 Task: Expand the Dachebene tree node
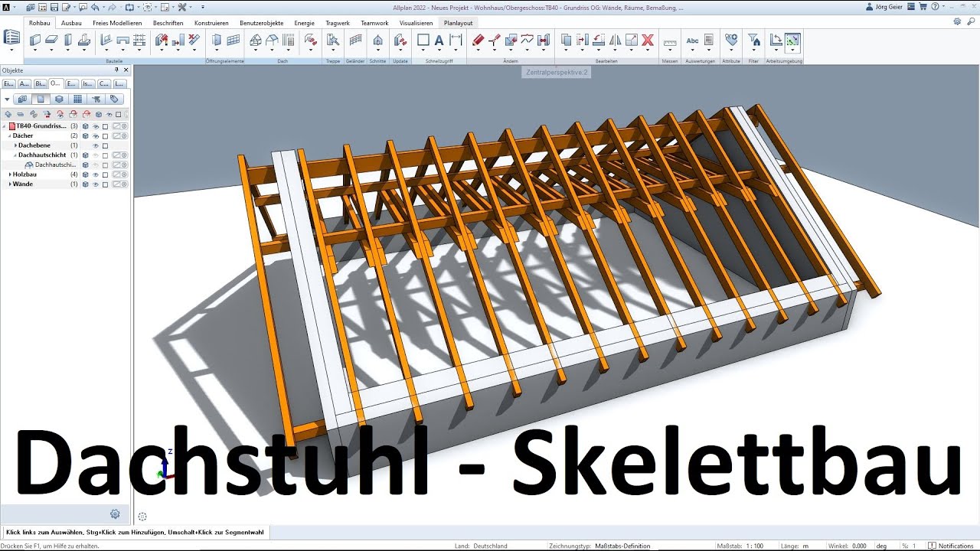(15, 145)
